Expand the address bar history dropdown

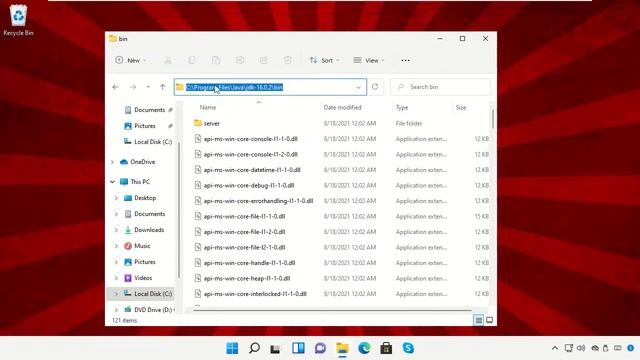pyautogui.click(x=358, y=87)
